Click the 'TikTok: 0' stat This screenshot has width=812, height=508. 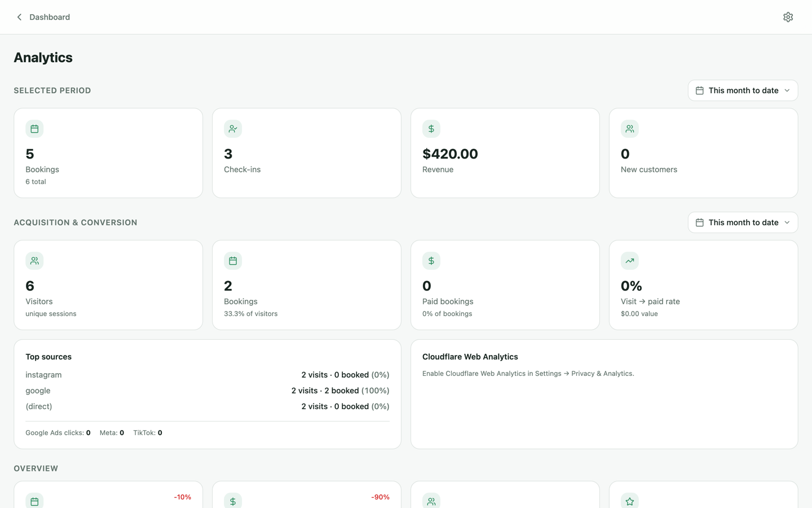coord(148,433)
